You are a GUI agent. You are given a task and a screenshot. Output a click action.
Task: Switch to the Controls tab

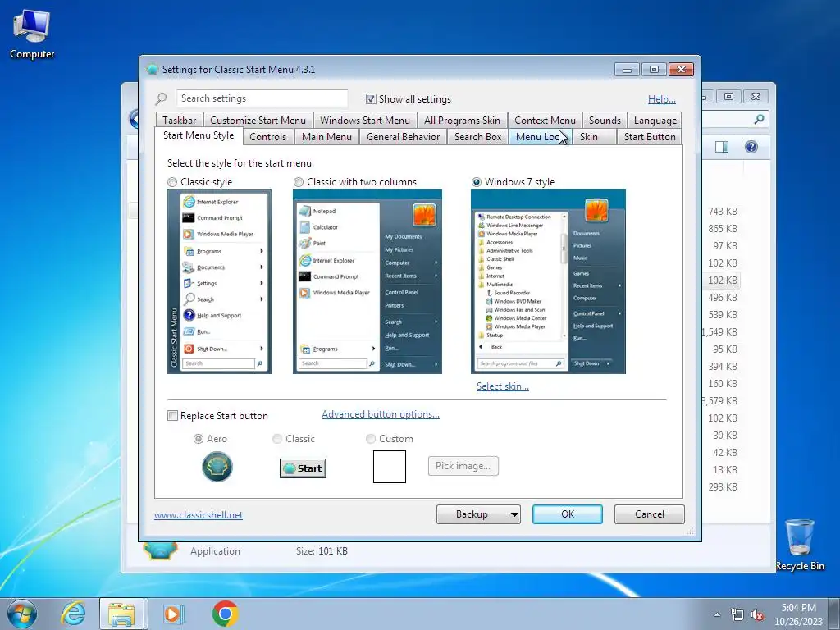tap(268, 137)
